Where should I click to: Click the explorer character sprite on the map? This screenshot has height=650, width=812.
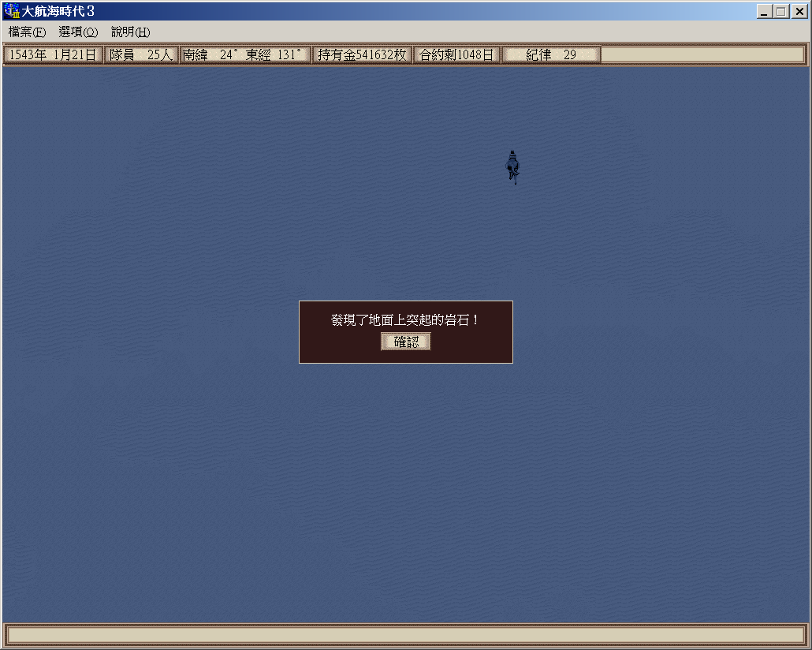pos(512,166)
